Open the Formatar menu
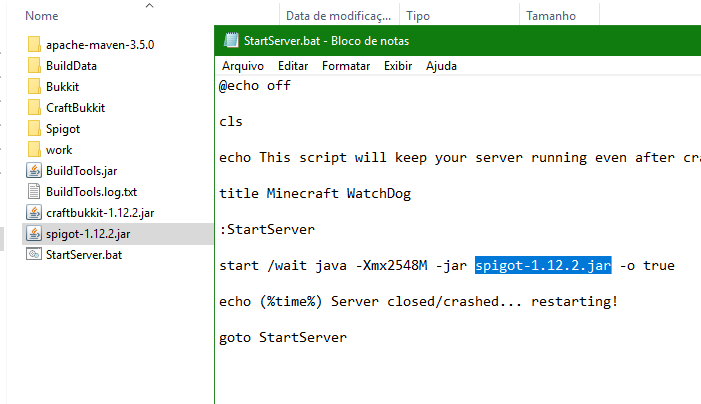The image size is (701, 404). tap(346, 66)
